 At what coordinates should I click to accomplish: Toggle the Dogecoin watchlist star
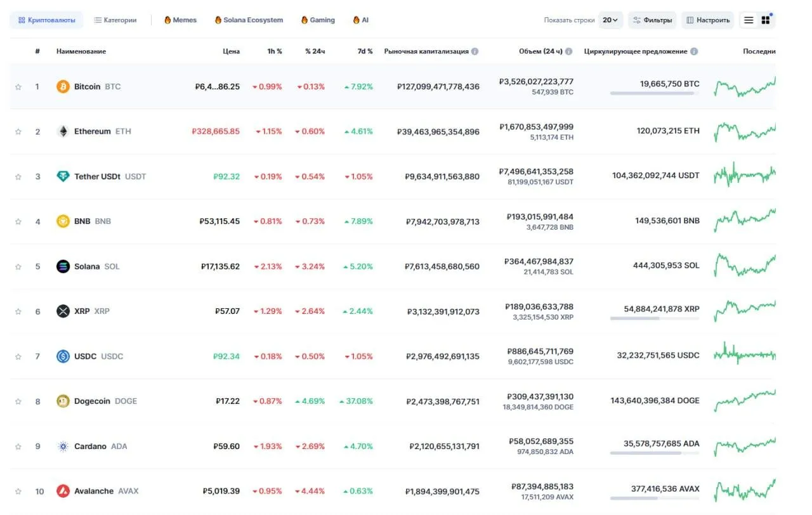[18, 401]
